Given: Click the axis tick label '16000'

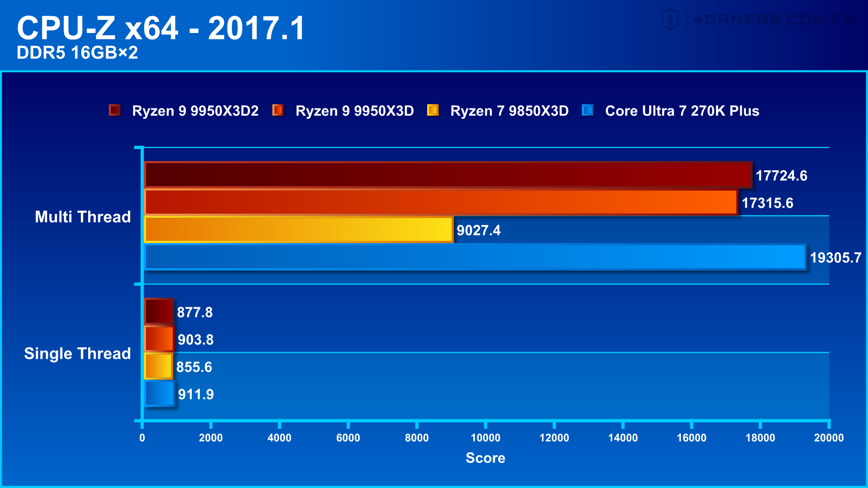Looking at the screenshot, I should pyautogui.click(x=692, y=438).
